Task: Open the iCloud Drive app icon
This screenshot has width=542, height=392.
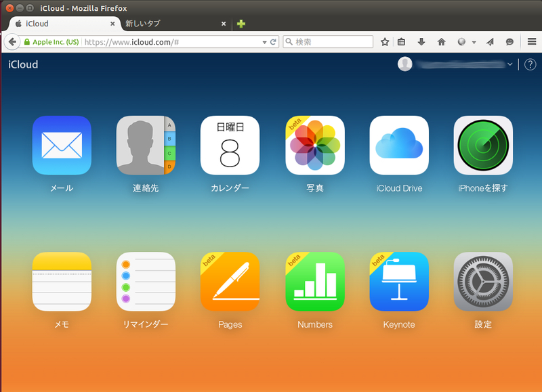Action: [399, 146]
